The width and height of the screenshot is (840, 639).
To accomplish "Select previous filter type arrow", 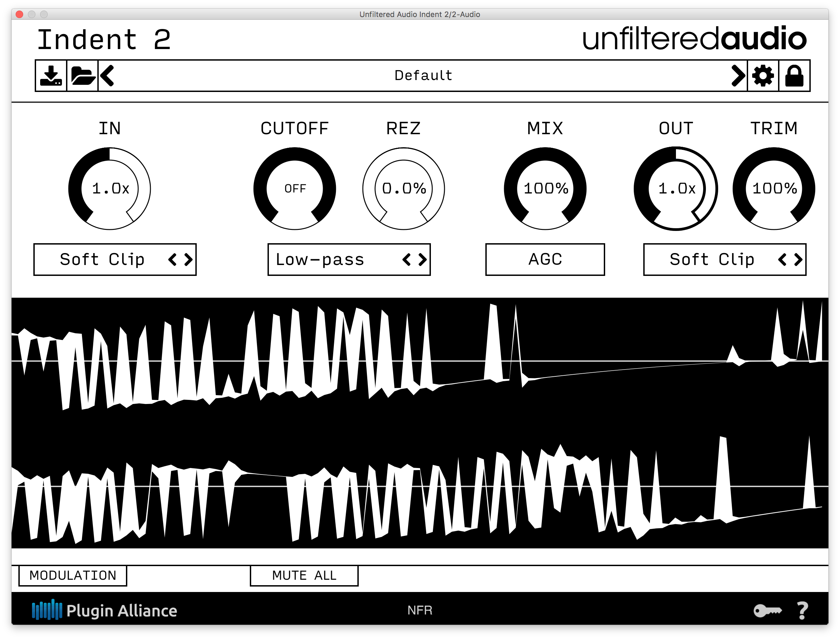I will [x=406, y=260].
